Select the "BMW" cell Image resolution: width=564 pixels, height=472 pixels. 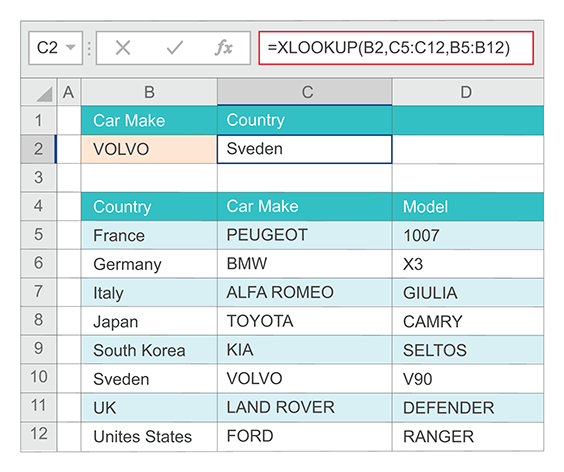click(305, 264)
